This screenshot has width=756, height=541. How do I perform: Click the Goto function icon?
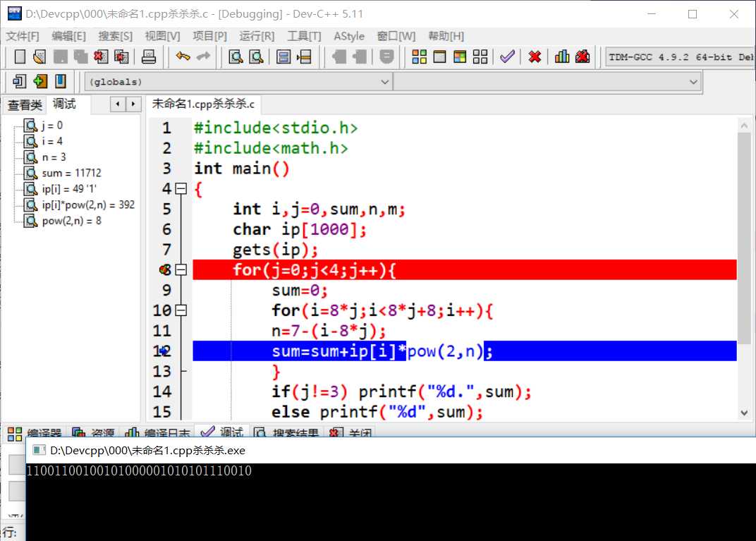tap(283, 57)
